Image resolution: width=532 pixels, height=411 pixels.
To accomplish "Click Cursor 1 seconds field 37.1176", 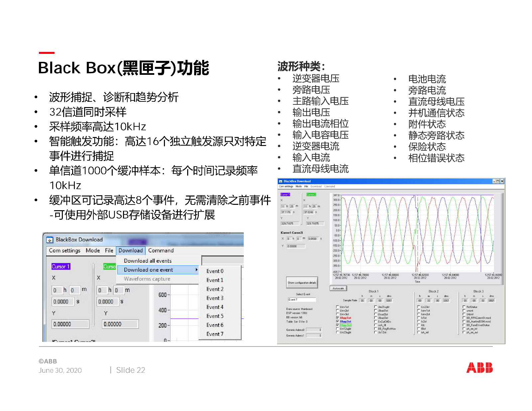I will (286, 212).
